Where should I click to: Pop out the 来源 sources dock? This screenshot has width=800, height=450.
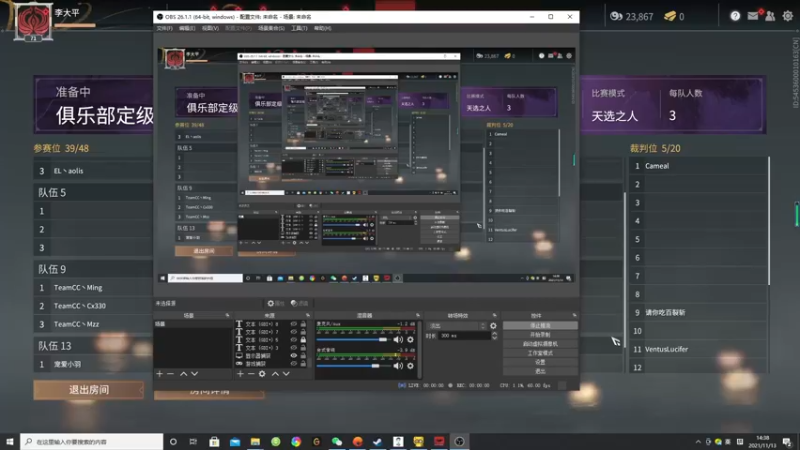point(308,315)
